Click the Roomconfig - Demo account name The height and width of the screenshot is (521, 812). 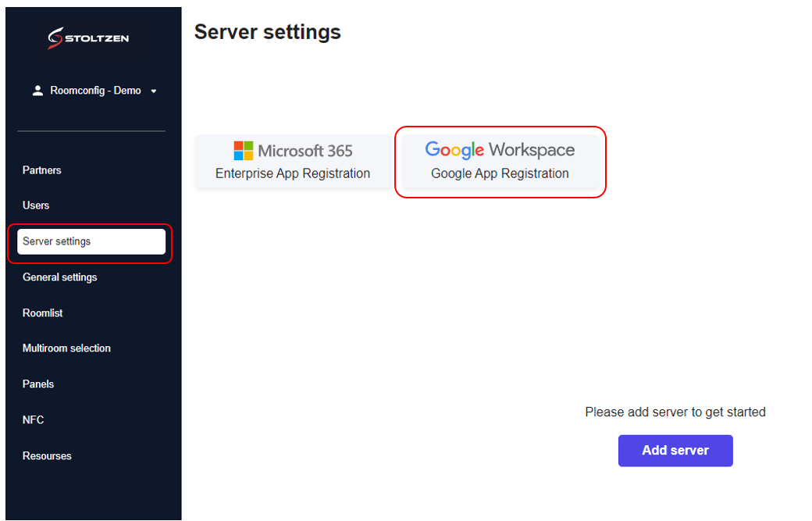[95, 91]
